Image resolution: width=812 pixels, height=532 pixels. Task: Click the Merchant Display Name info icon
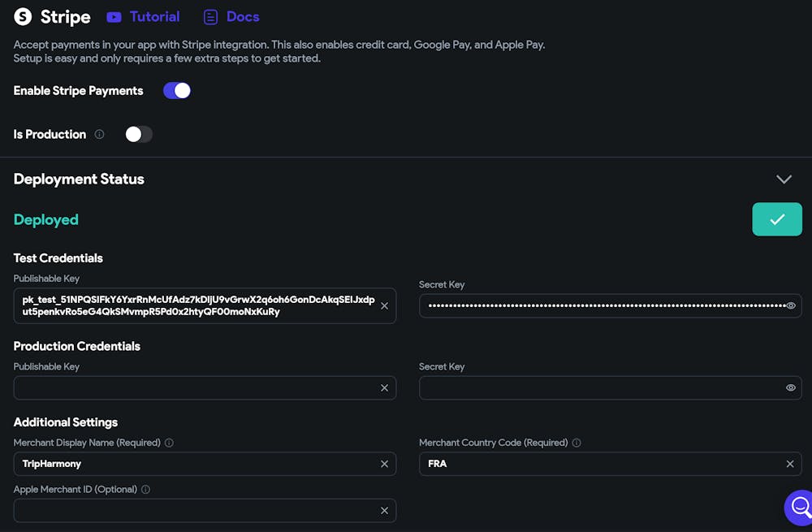pos(169,443)
